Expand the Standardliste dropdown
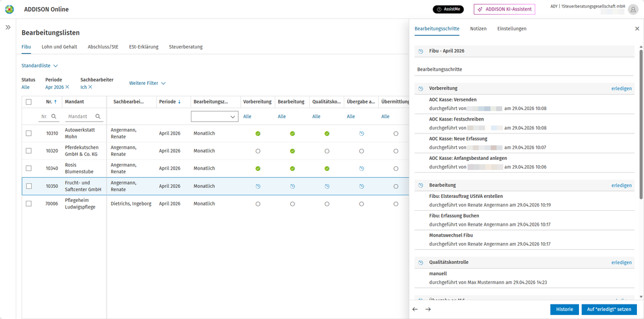 pyautogui.click(x=40, y=66)
